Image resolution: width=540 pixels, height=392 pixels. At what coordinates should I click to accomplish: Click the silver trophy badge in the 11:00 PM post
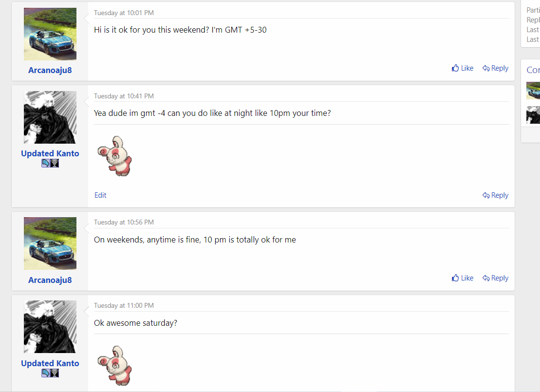coord(55,373)
